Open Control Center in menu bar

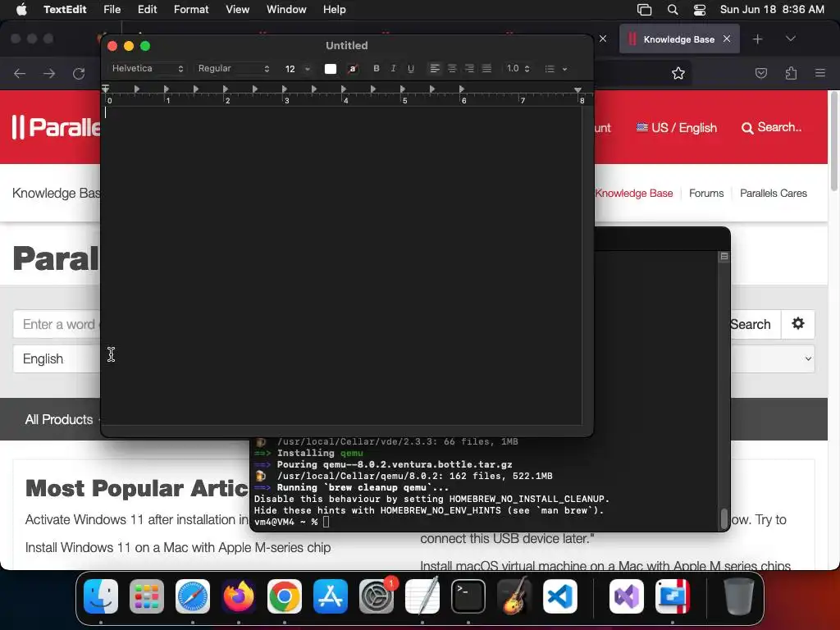coord(700,10)
